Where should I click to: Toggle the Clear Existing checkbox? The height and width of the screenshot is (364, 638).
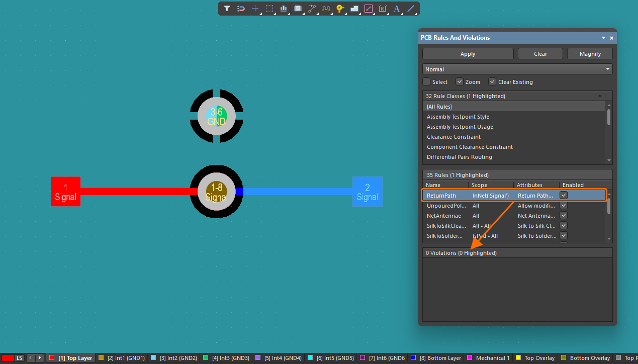click(492, 82)
